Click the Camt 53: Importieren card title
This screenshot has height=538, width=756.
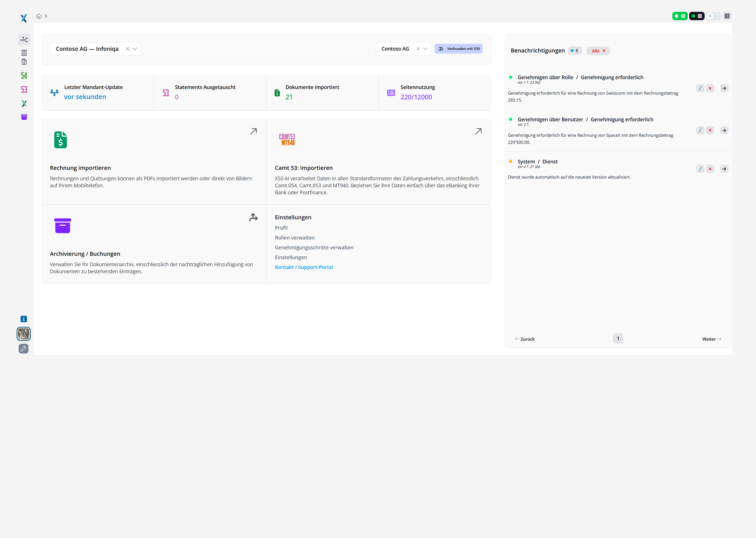click(303, 168)
